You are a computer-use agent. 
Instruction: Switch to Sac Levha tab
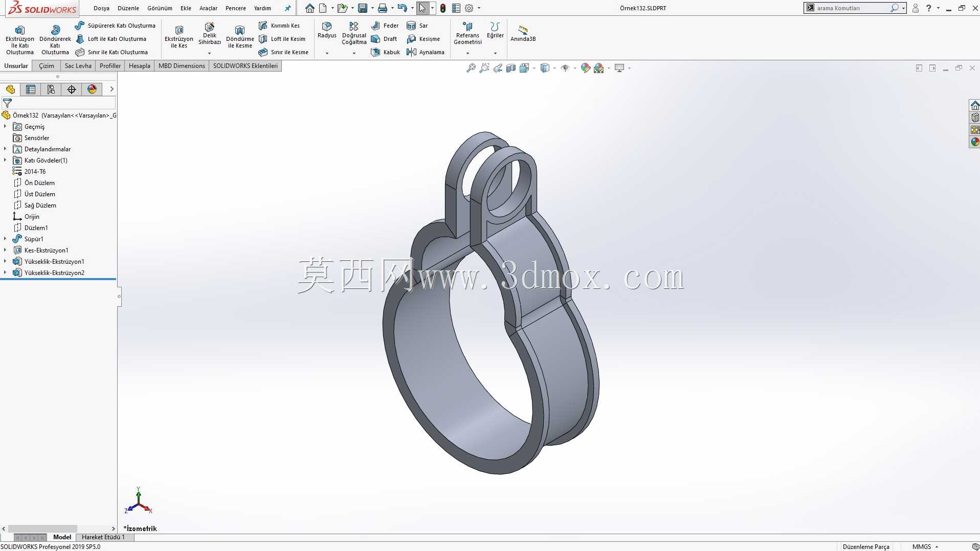point(78,66)
